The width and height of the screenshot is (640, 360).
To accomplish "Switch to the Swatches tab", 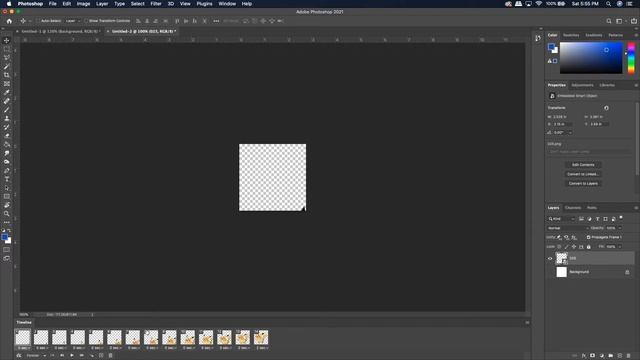I will [571, 35].
